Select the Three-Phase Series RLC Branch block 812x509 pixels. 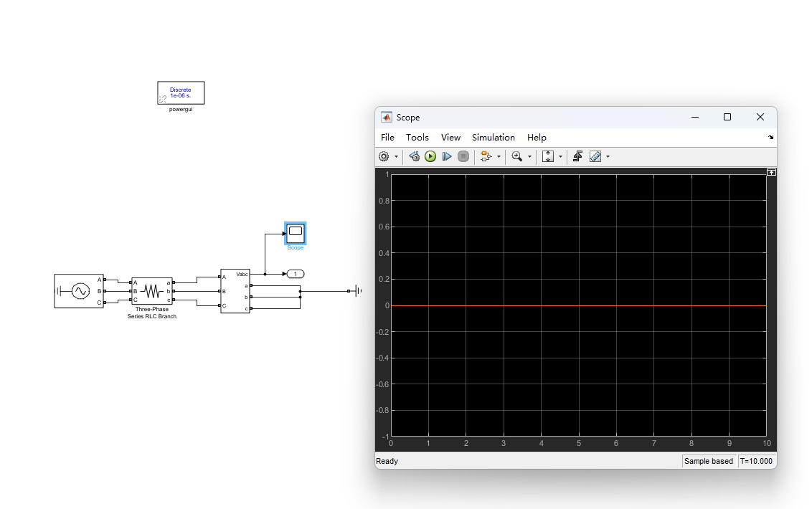point(152,291)
